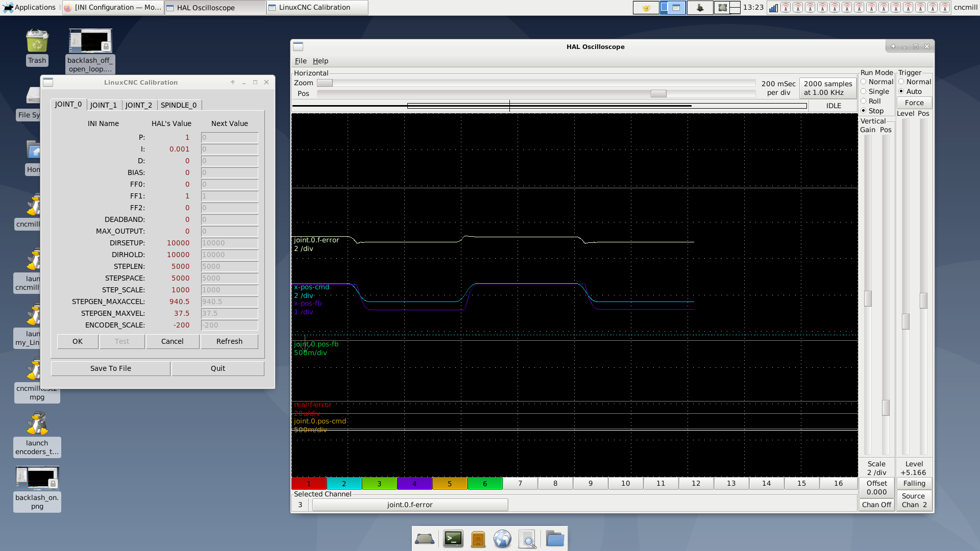Click the Chan Off button
The image size is (980, 551).
pyautogui.click(x=876, y=505)
